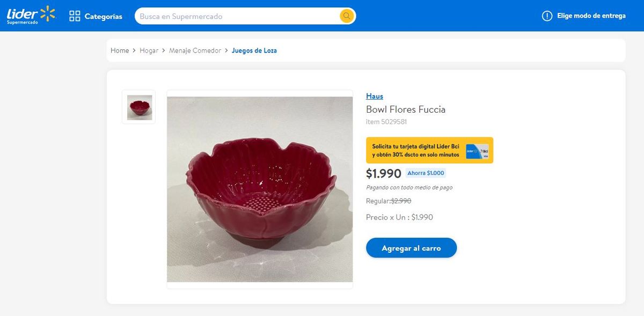Viewport: 644px width, 316px height.
Task: Click the Busca en Supermercado search field
Action: [x=236, y=16]
